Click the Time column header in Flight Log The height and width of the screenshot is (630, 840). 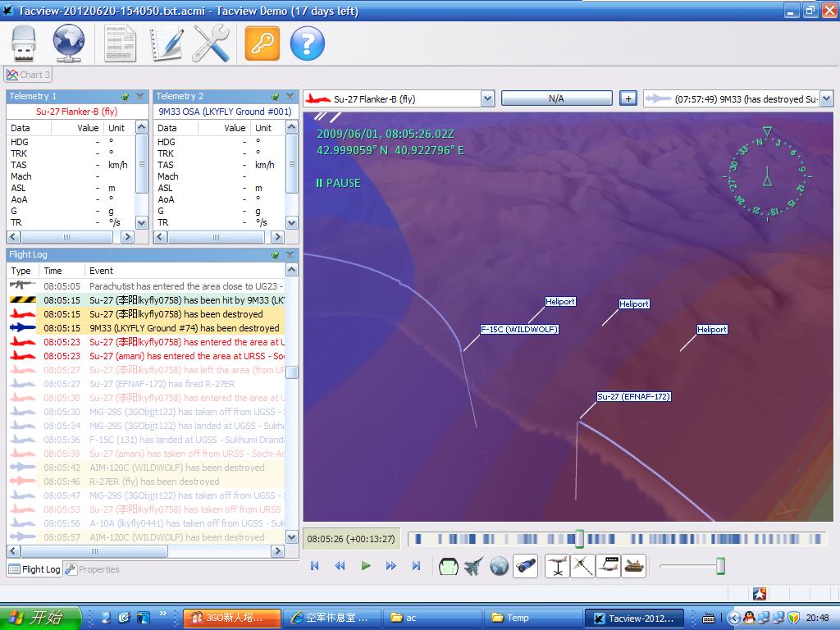click(62, 271)
